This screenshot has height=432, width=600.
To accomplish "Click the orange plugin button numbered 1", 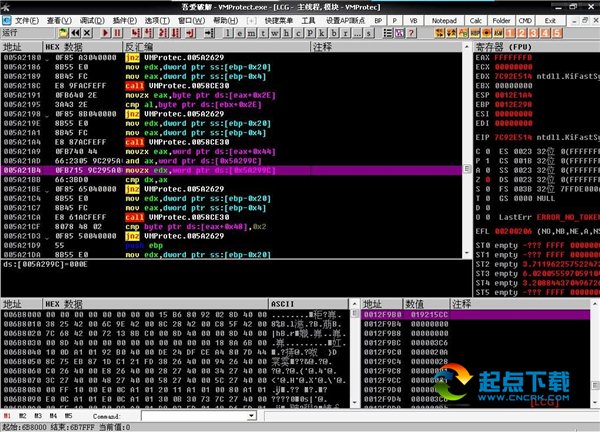I will coord(510,33).
